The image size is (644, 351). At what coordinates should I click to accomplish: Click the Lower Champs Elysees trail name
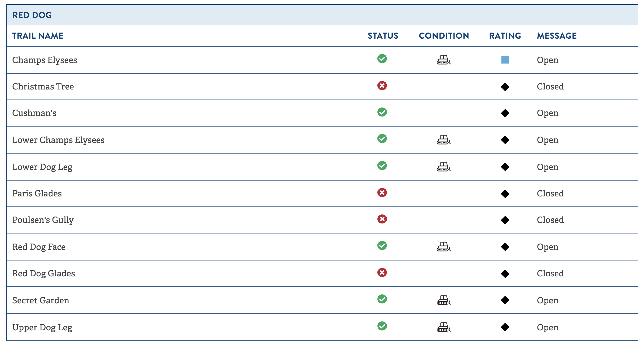pyautogui.click(x=58, y=140)
